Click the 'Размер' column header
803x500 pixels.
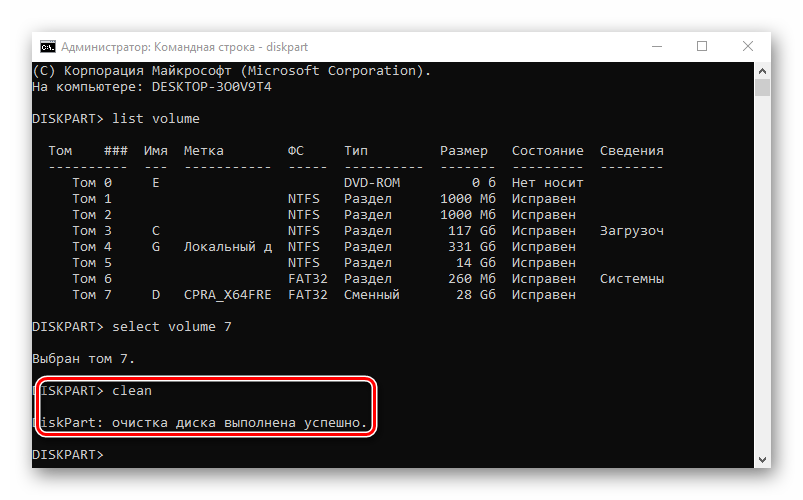(463, 151)
